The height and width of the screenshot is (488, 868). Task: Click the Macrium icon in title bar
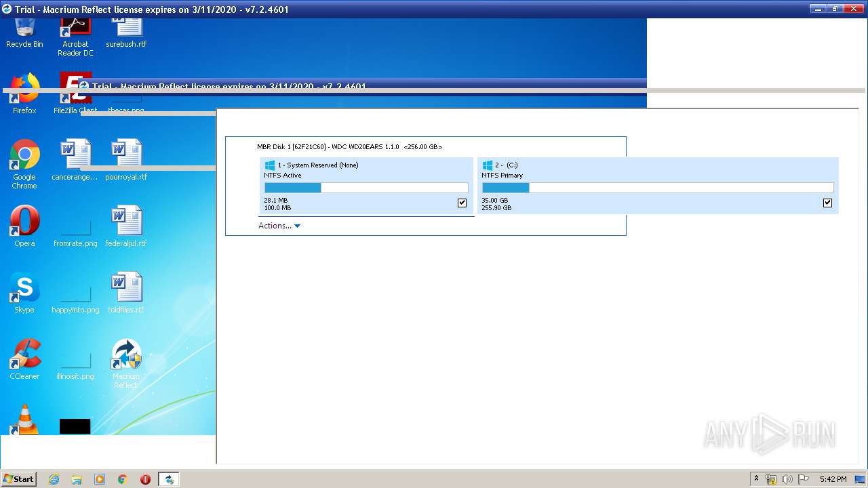(7, 9)
